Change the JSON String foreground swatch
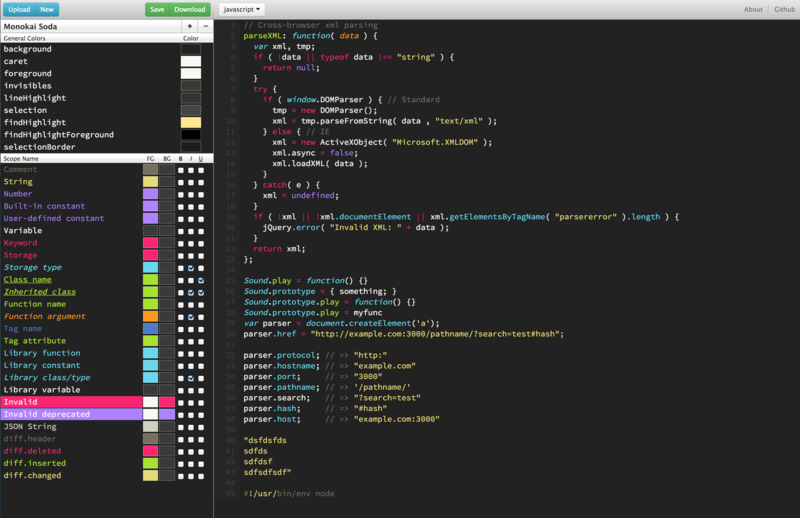This screenshot has width=800, height=518. point(151,427)
